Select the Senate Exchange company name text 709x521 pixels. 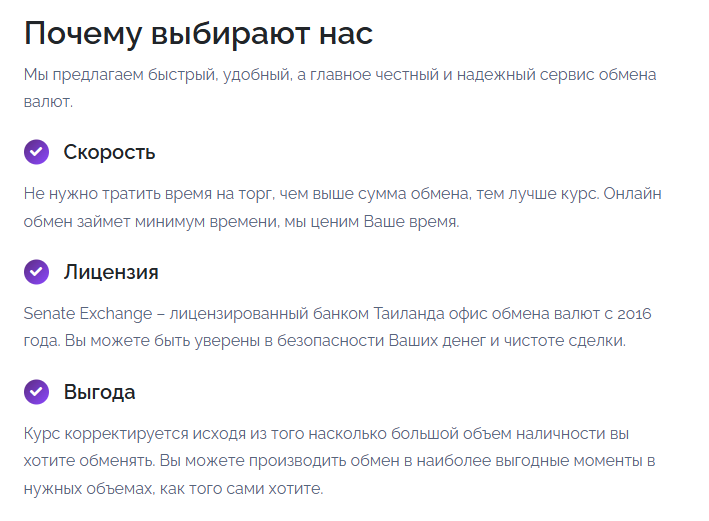tap(88, 313)
